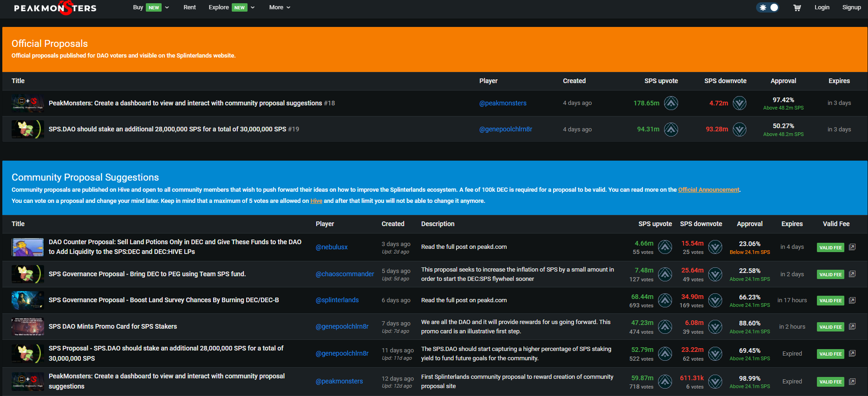Screen dimensions: 868x396
Task: Follow the Official Announcement link
Action: click(x=709, y=189)
